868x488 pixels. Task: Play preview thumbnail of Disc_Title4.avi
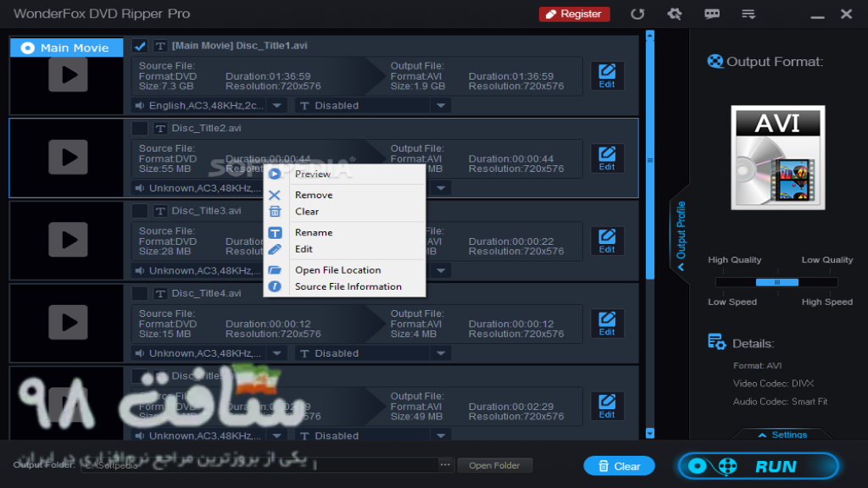[68, 322]
